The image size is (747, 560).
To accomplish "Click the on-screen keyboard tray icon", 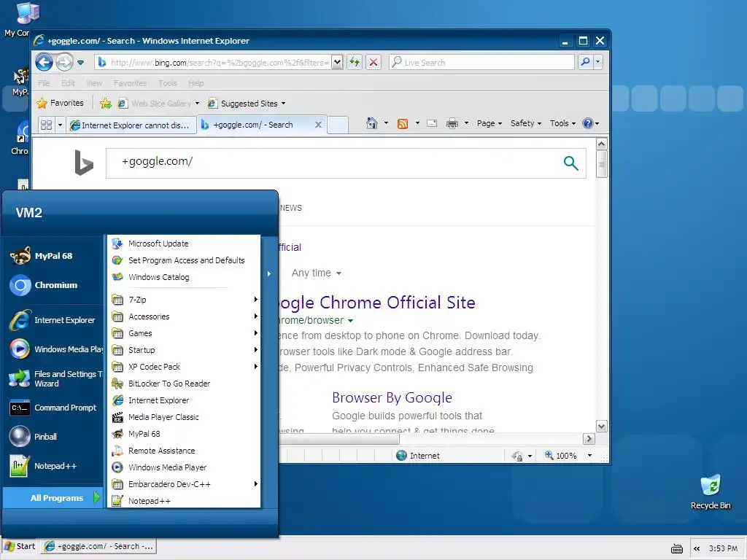I will [x=676, y=548].
